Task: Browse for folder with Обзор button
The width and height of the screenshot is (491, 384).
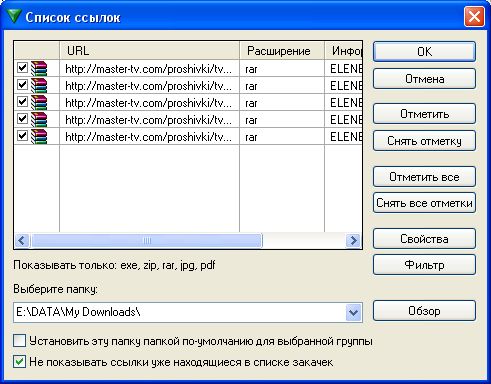Action: pos(424,311)
